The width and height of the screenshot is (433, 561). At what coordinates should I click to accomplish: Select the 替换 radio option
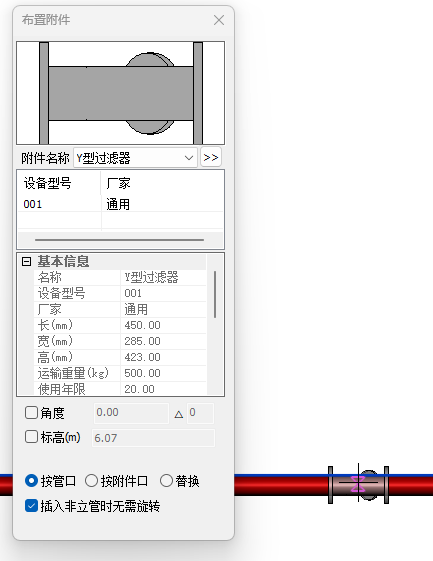(166, 480)
